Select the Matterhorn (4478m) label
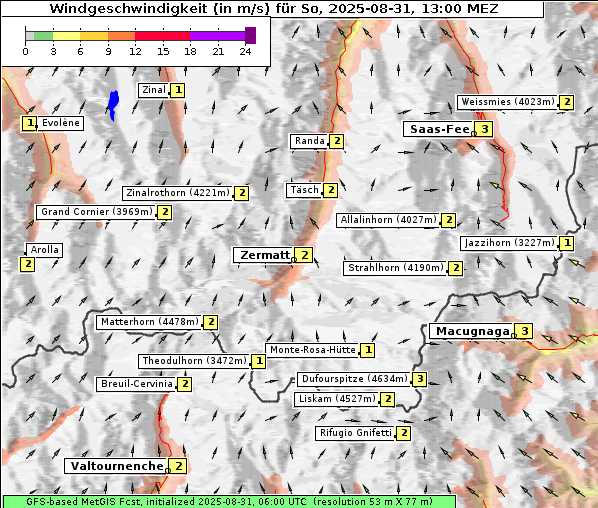Image resolution: width=598 pixels, height=508 pixels. click(150, 322)
